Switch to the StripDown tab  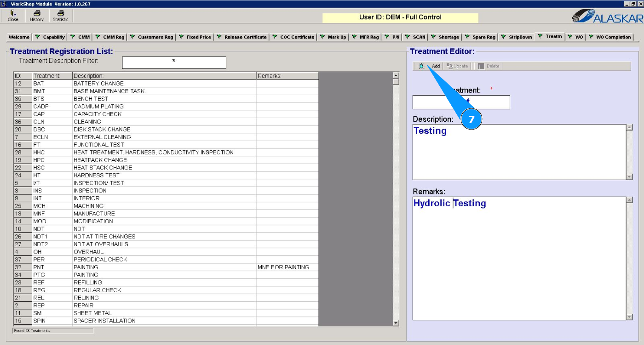516,37
